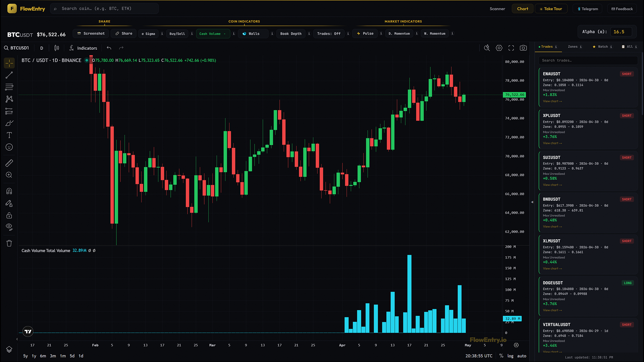This screenshot has width=644, height=362.
Task: Toggle percent scale on price axis
Action: (501, 356)
